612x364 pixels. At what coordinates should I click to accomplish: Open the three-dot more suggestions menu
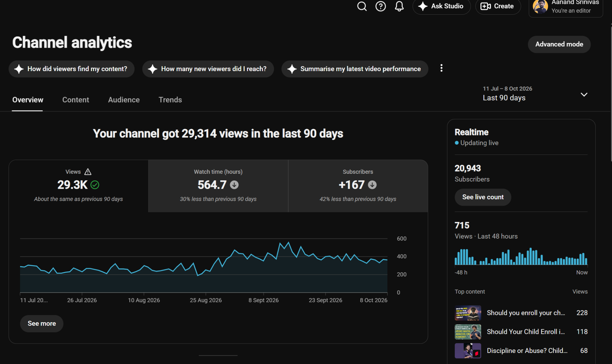(441, 68)
